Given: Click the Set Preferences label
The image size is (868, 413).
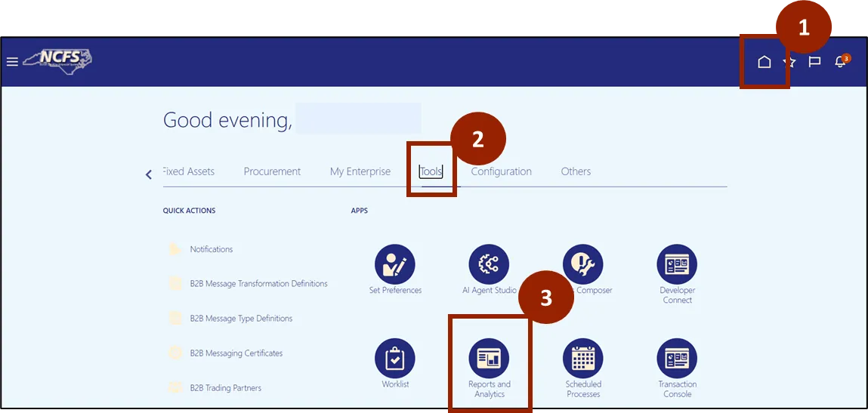Looking at the screenshot, I should [x=395, y=290].
